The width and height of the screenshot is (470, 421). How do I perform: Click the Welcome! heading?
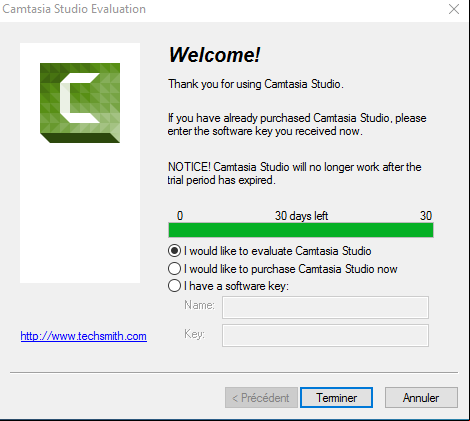point(214,55)
